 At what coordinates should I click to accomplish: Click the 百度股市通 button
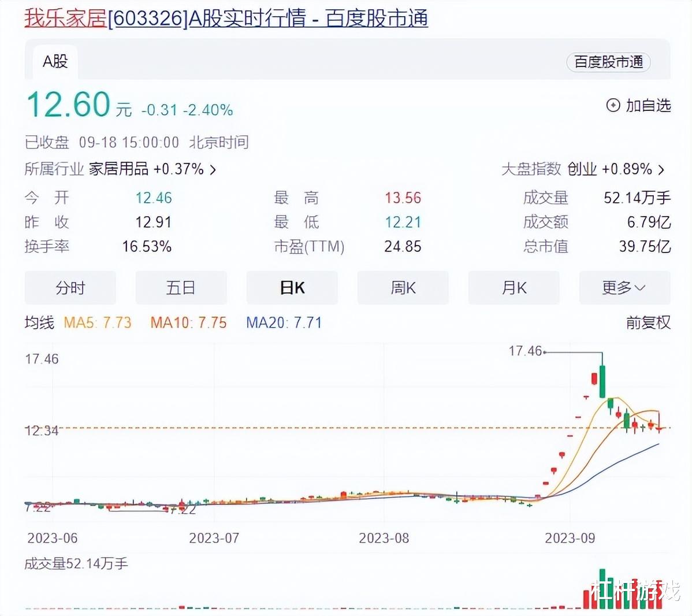(x=609, y=62)
